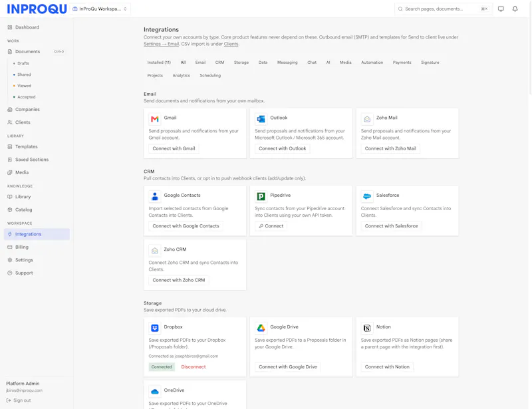Click the Google Drive logo icon

pos(261,329)
